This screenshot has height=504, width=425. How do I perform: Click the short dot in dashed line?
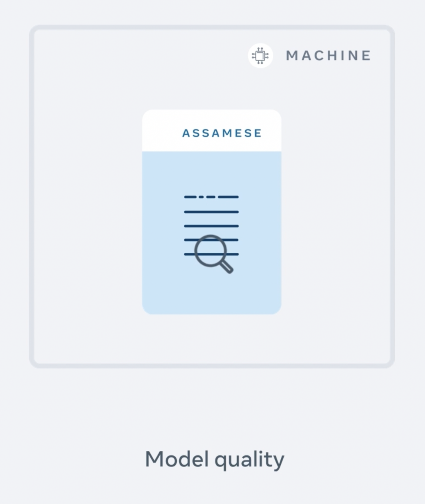tap(201, 197)
